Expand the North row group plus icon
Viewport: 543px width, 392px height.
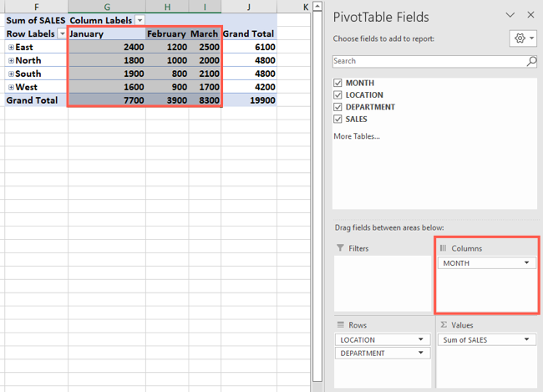tap(11, 61)
